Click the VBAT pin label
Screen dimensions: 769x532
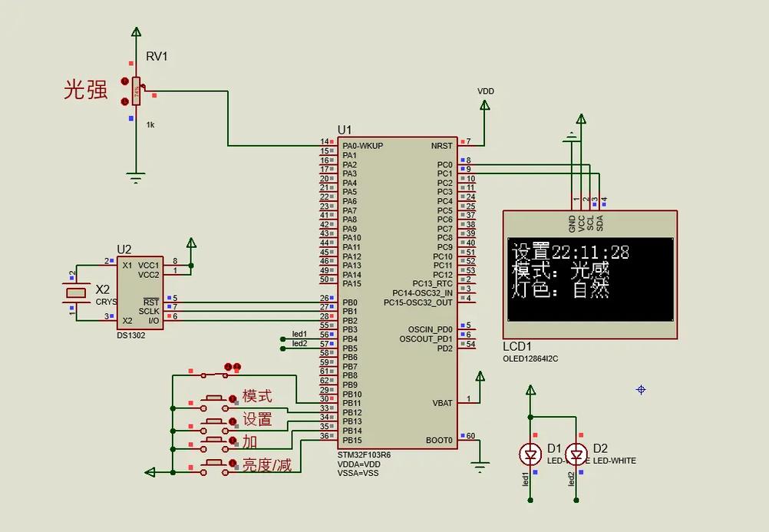[x=442, y=403]
